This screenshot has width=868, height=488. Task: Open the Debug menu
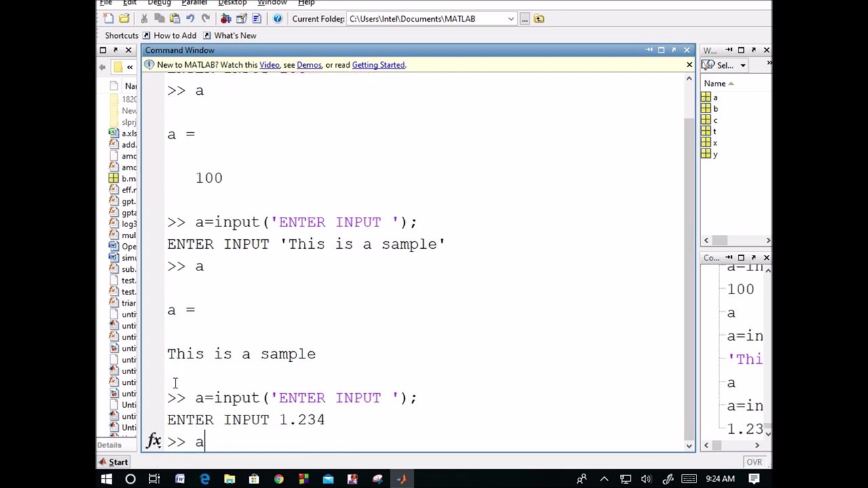[159, 3]
